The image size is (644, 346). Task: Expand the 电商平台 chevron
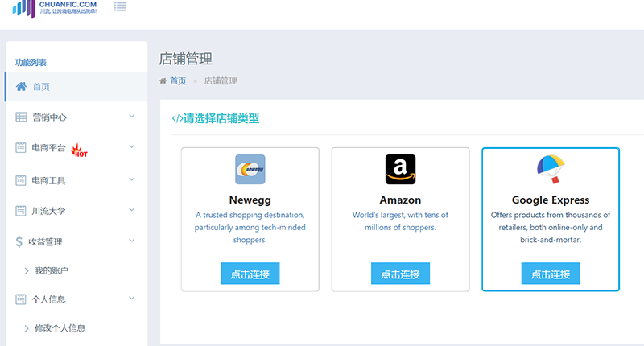(131, 146)
